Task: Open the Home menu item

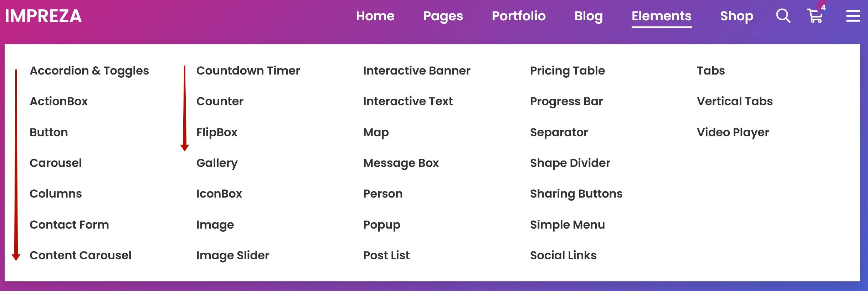Action: tap(375, 16)
